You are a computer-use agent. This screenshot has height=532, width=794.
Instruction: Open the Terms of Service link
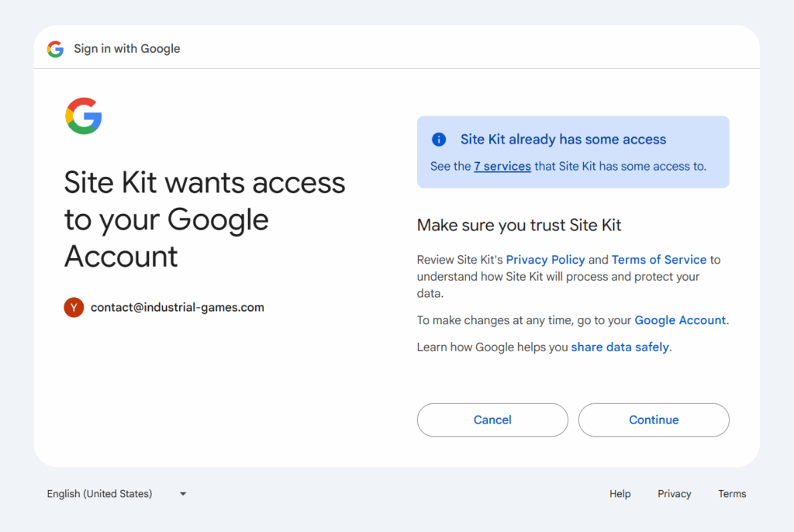tap(658, 260)
